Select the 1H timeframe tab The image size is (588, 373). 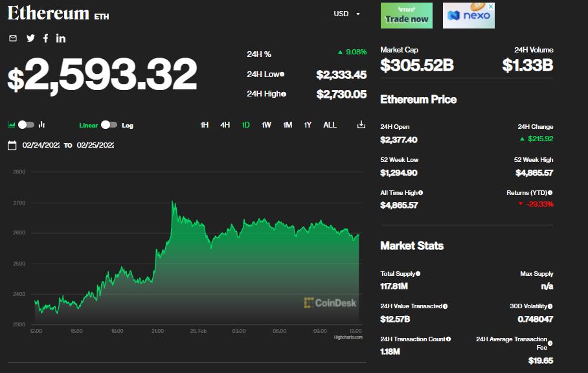click(205, 125)
